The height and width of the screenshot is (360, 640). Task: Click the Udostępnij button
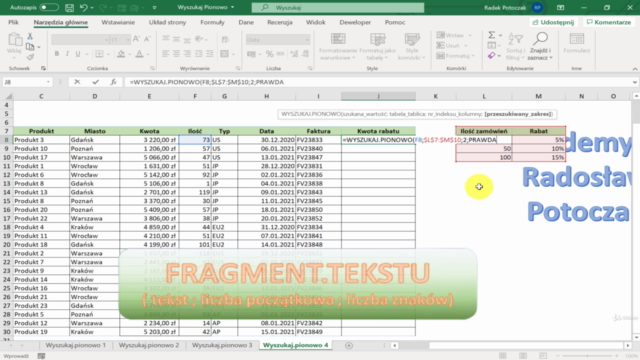click(x=553, y=22)
